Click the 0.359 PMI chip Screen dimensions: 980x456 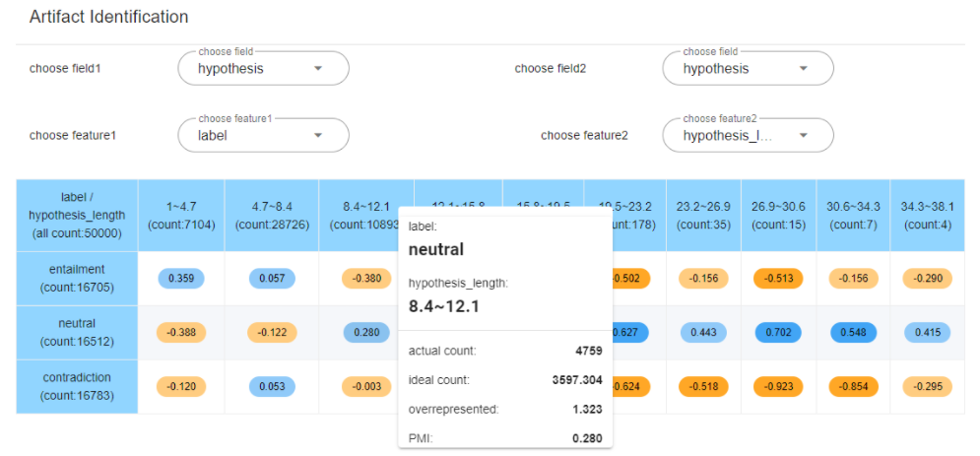(181, 279)
